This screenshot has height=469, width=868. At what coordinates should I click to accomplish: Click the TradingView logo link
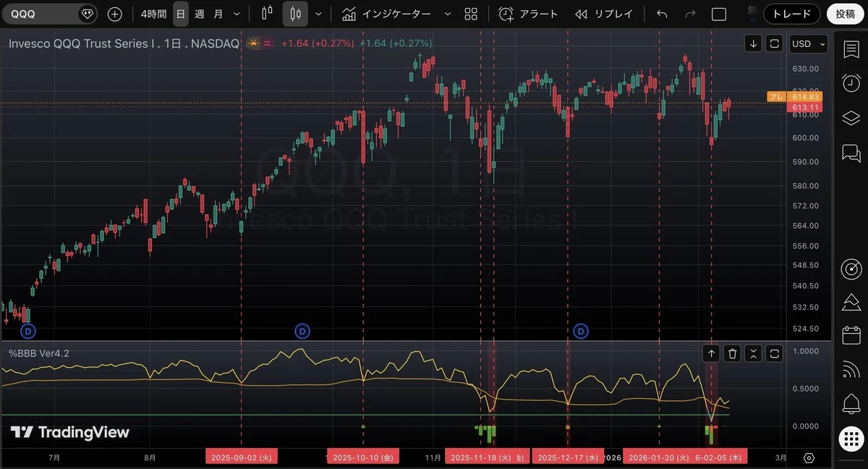click(x=70, y=433)
